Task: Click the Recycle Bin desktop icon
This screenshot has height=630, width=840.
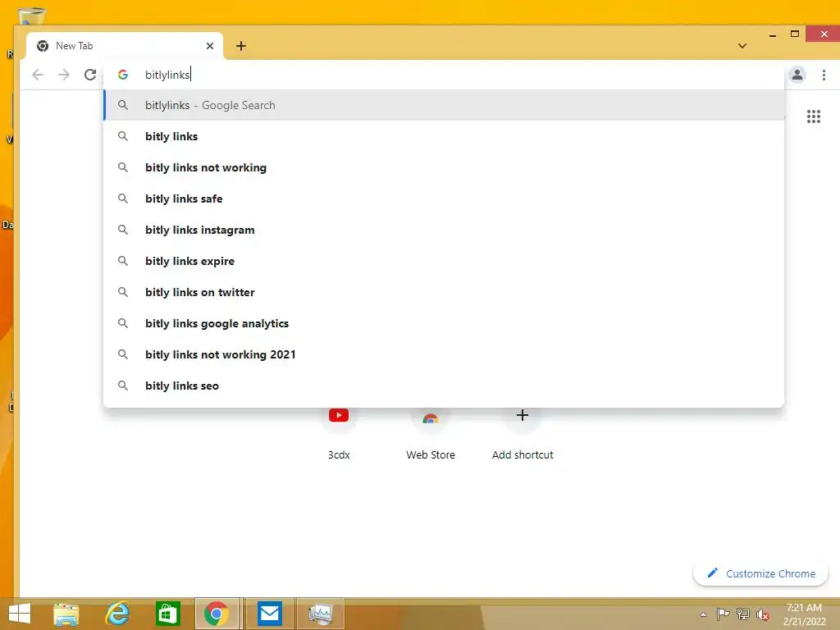Action: tap(32, 15)
